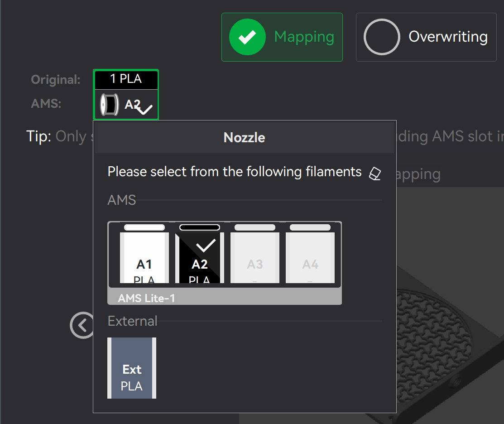This screenshot has height=424, width=504.
Task: Select the empty Overwriting radio circle
Action: point(382,37)
